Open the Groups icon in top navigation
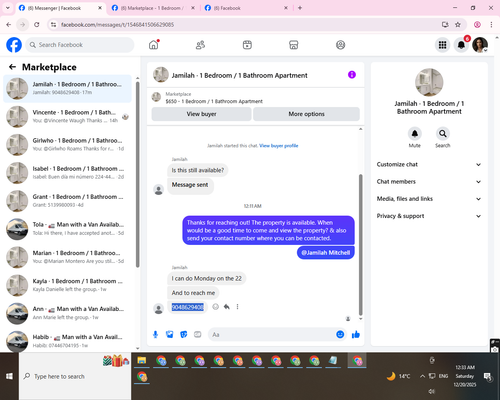This screenshot has height=400, width=500. 340,45
